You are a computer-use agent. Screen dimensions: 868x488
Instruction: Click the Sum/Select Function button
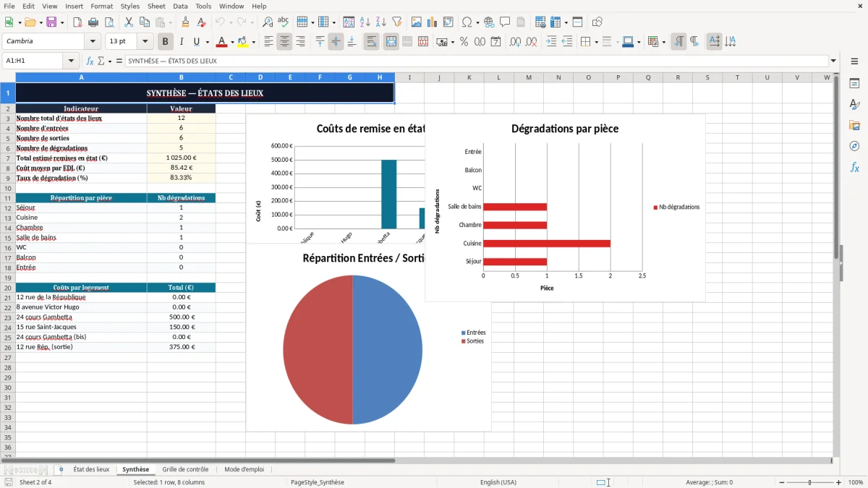click(x=101, y=61)
